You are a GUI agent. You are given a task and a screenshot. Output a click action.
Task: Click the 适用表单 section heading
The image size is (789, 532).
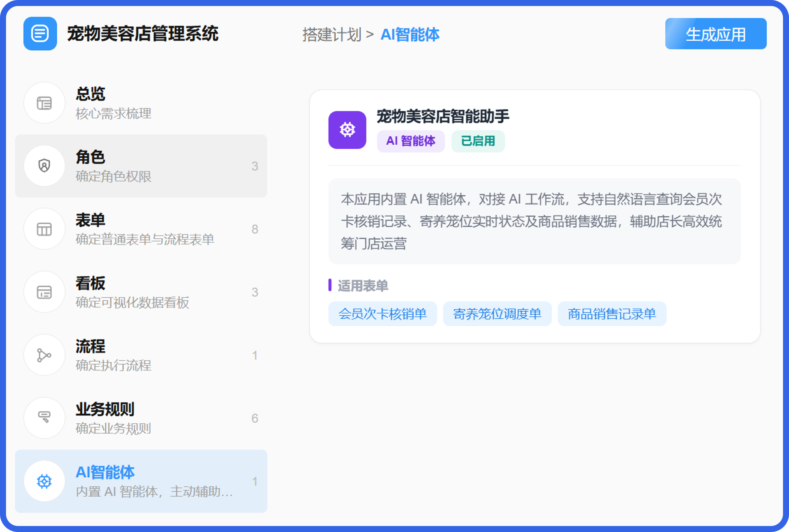[363, 286]
